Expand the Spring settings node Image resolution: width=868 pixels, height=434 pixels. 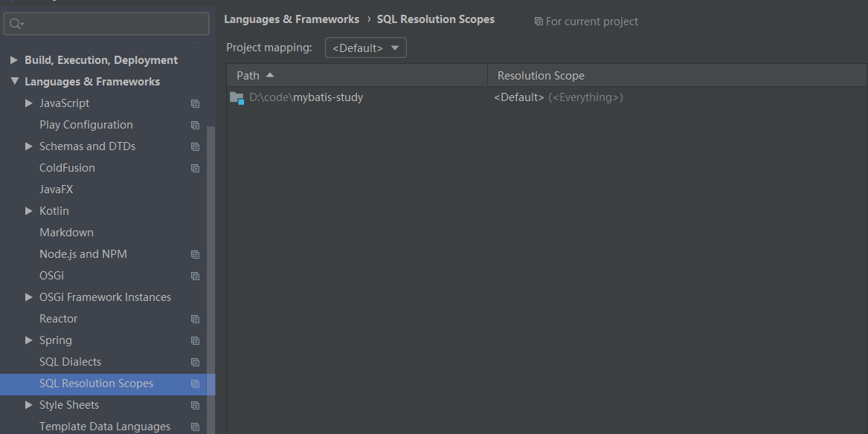click(x=29, y=340)
